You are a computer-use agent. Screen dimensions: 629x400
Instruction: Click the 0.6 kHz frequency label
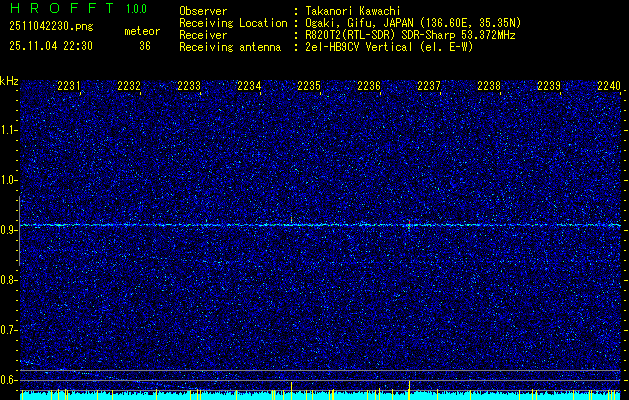8,380
